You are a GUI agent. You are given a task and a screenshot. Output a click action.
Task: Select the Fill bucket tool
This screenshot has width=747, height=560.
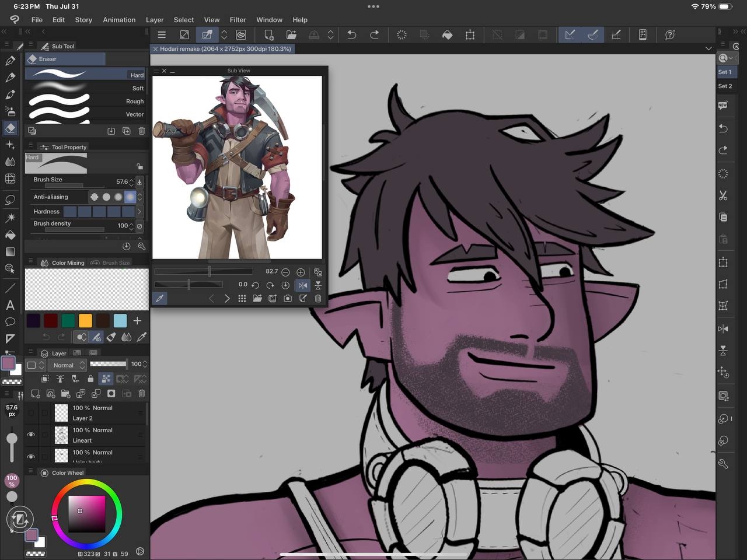(x=10, y=235)
